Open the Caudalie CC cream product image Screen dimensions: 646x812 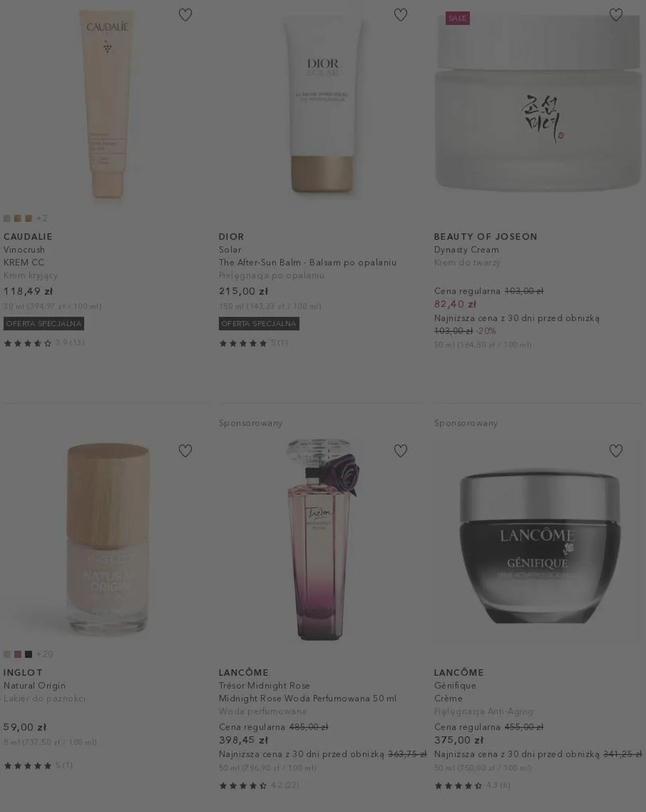pos(107,103)
